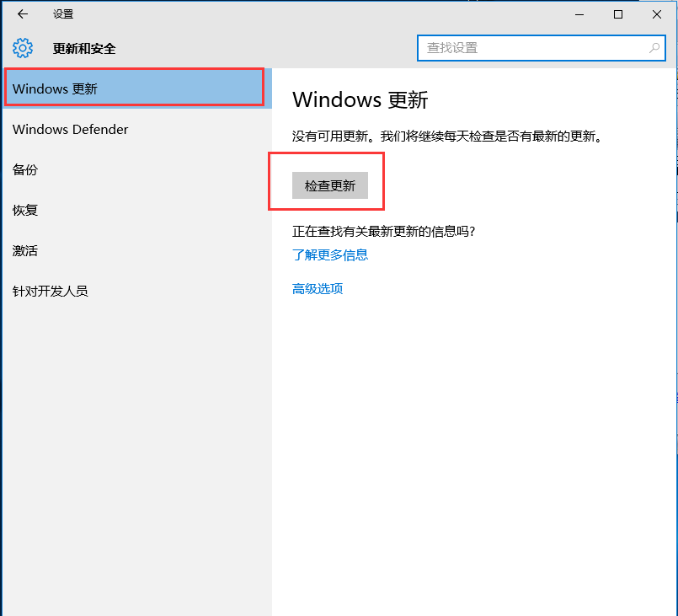The image size is (678, 616).
Task: Click the Windows 更新 page heading
Action: coord(360,100)
